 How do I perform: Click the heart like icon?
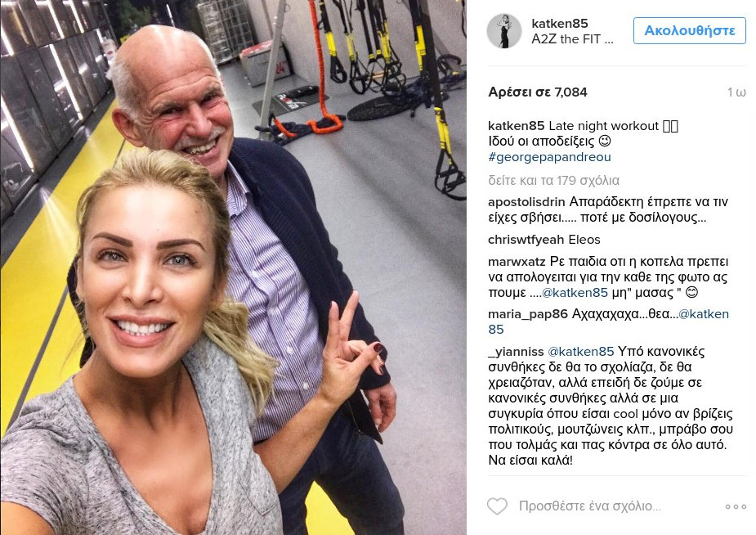pos(497,506)
